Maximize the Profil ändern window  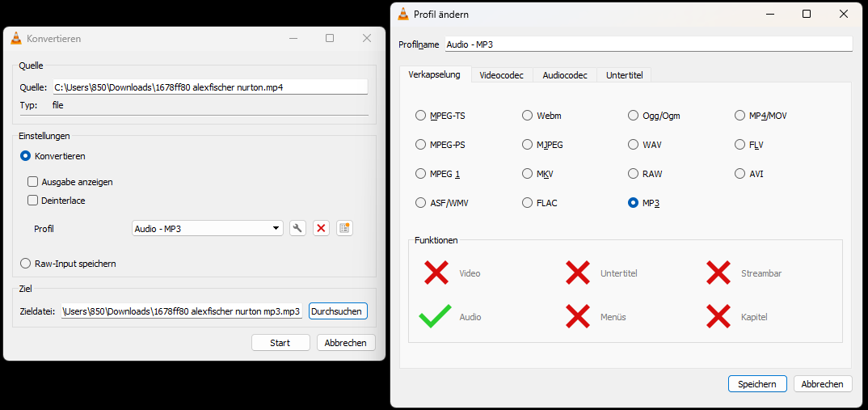click(807, 15)
